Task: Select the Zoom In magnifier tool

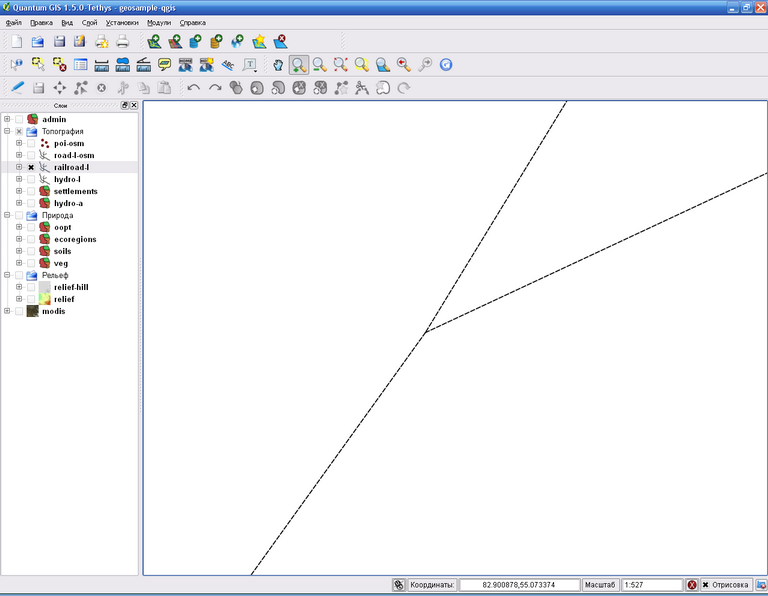Action: click(x=298, y=65)
